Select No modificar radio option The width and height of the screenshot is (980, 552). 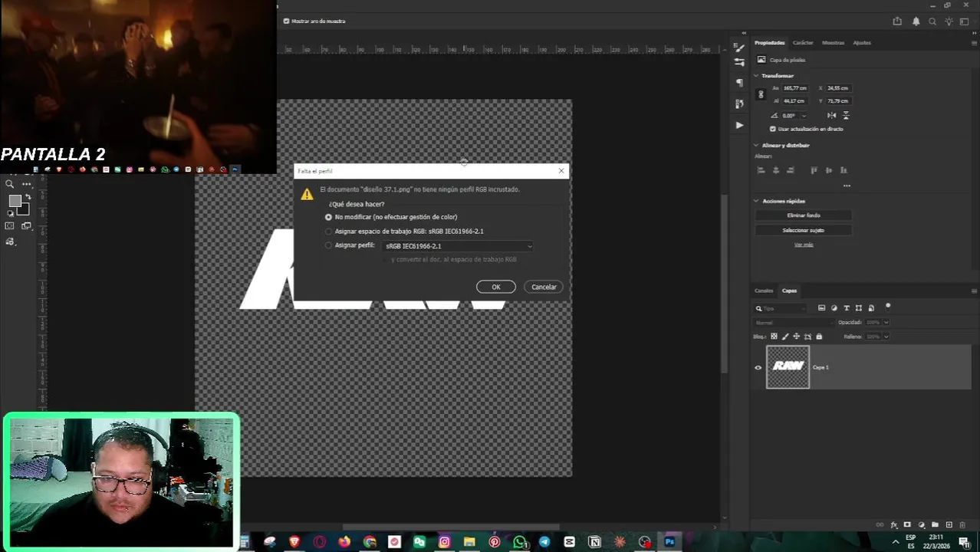(328, 217)
